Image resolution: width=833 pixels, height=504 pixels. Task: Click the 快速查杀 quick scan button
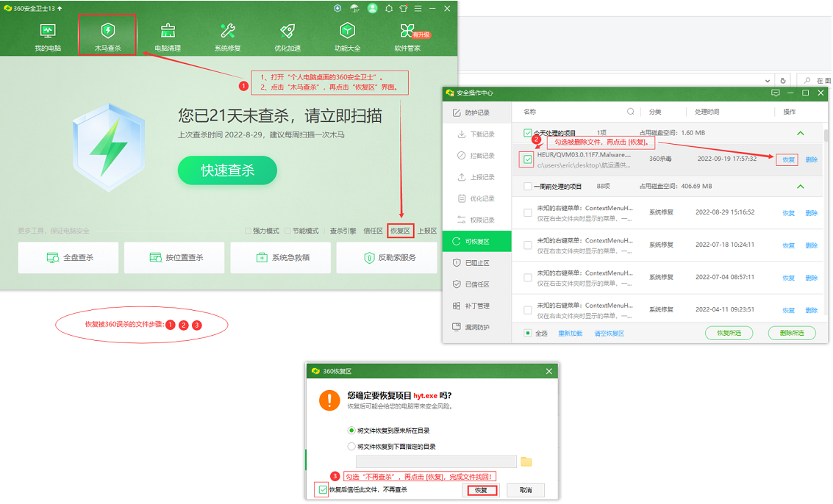pyautogui.click(x=227, y=170)
